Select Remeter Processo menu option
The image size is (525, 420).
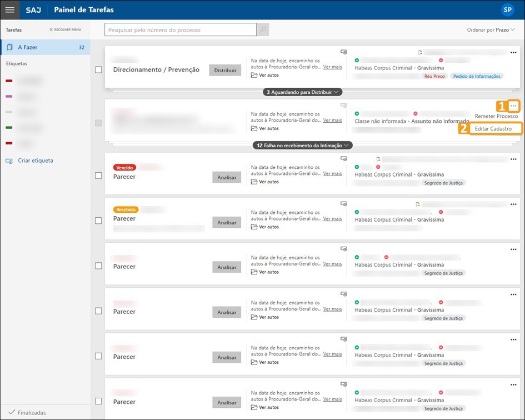pyautogui.click(x=496, y=116)
